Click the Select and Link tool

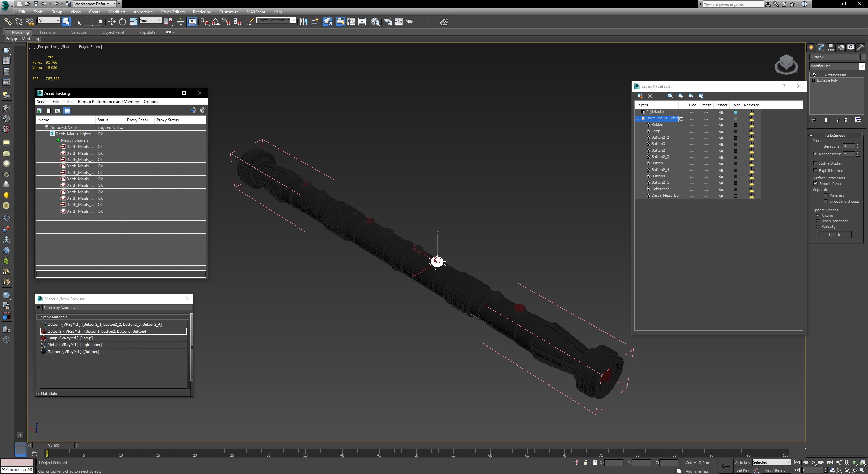(7, 22)
